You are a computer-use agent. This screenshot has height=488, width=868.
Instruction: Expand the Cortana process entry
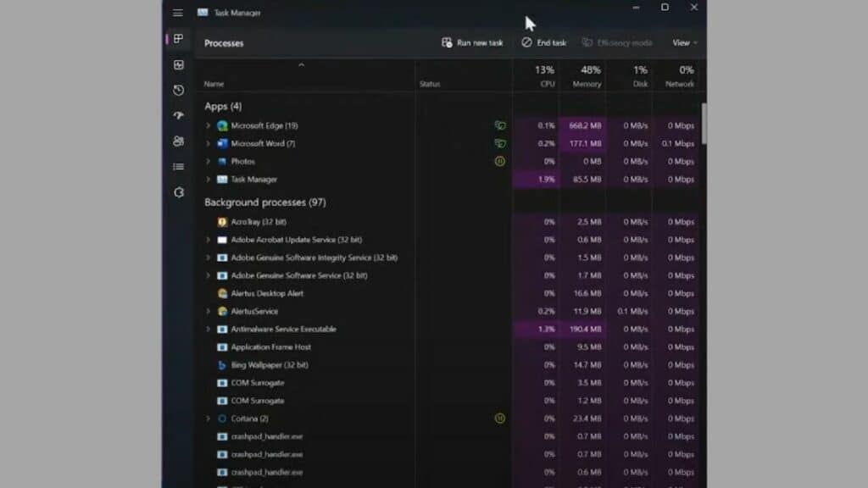click(209, 419)
